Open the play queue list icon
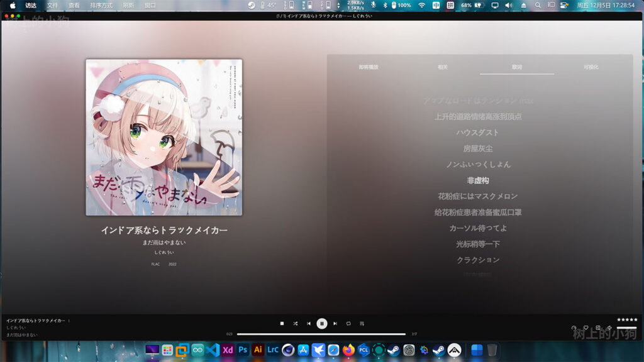Screen dimensions: 644x362 (362, 324)
